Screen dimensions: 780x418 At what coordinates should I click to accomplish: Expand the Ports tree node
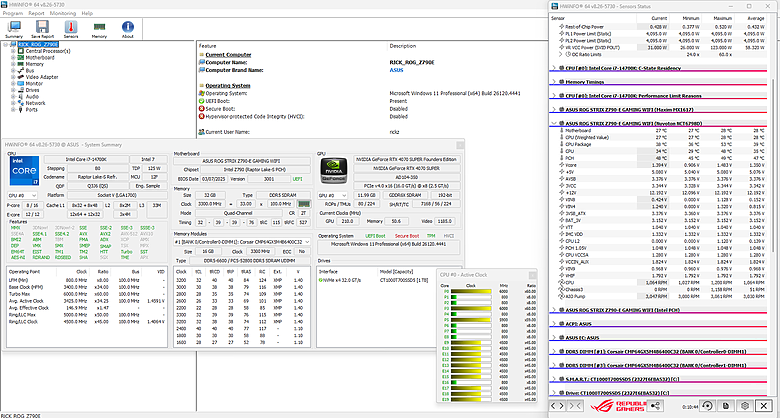click(x=13, y=109)
